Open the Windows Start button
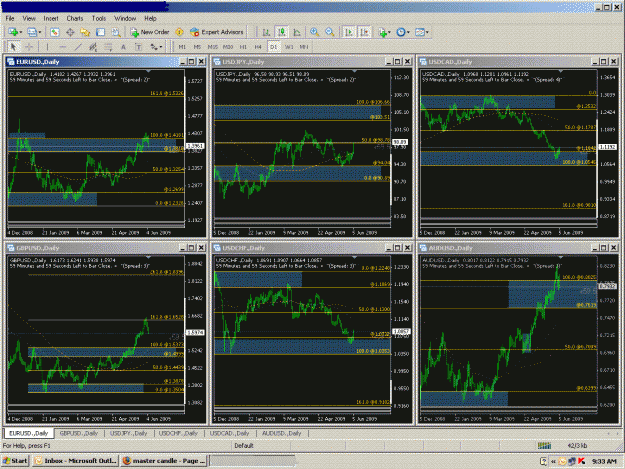Screen dimensions: 625x469 coord(15,461)
